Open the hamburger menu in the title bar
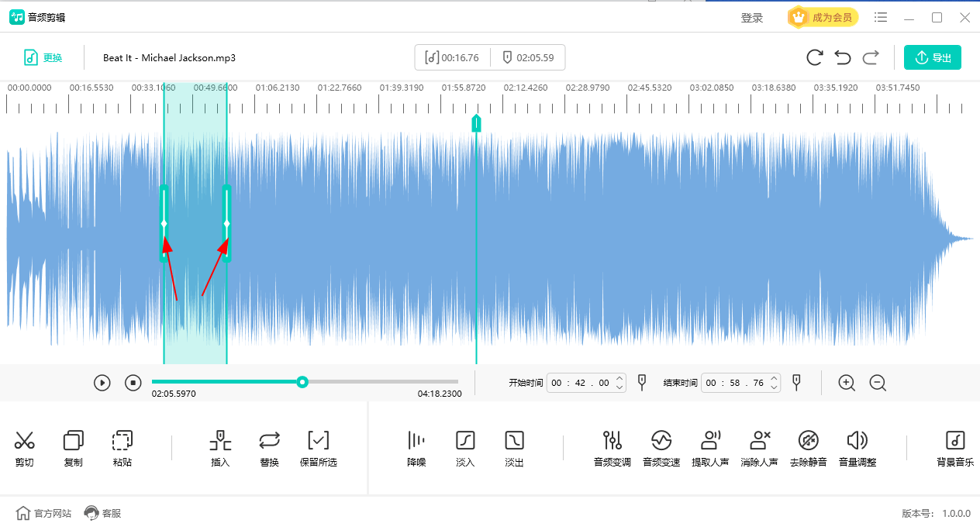The height and width of the screenshot is (530, 980). (x=881, y=17)
